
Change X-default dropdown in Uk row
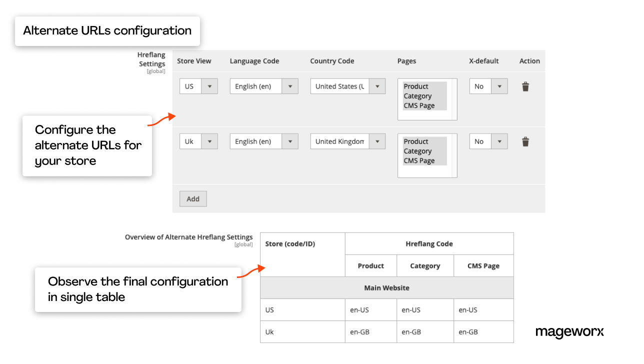(488, 141)
